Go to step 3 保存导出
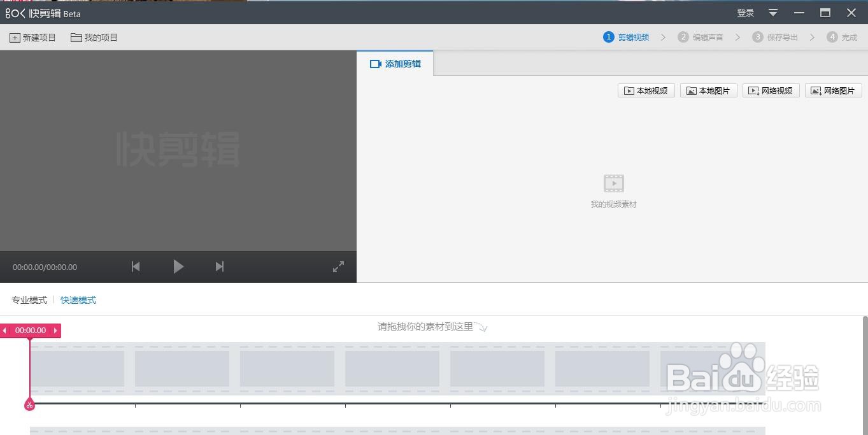The width and height of the screenshot is (868, 435). tap(775, 37)
